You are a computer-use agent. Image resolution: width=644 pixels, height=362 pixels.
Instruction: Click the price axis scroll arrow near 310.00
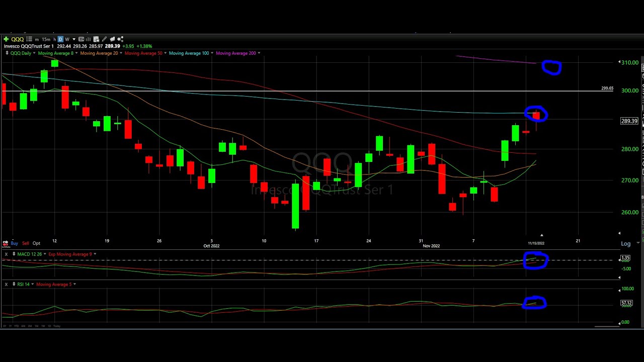click(x=619, y=62)
